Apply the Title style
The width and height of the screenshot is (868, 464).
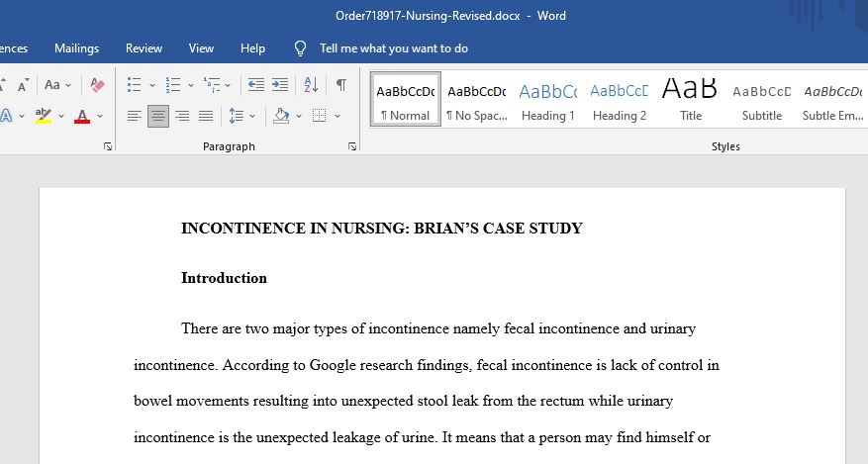pos(690,100)
